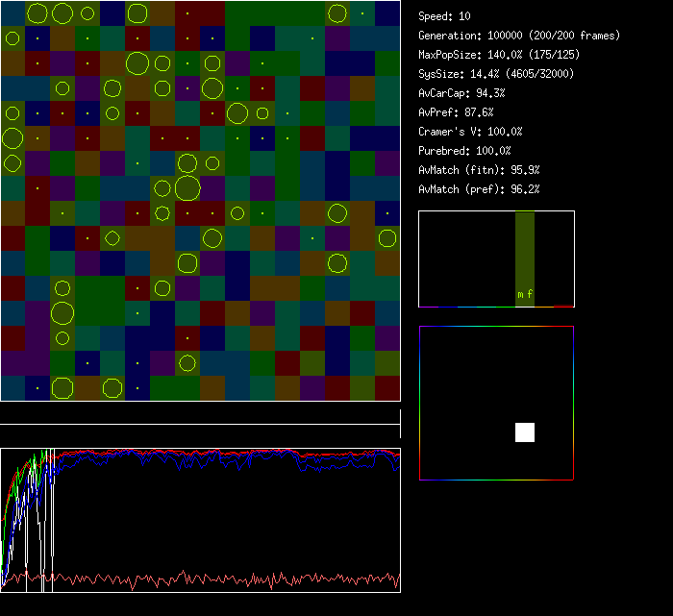The width and height of the screenshot is (673, 616).
Task: Click the MaxPopSize statistic line
Action: click(x=501, y=55)
